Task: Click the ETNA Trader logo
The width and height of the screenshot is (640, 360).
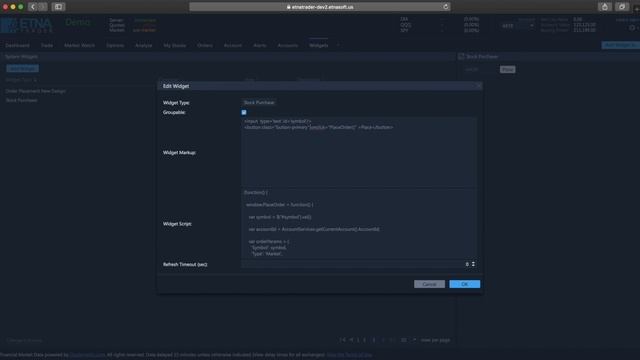Action: pos(27,25)
